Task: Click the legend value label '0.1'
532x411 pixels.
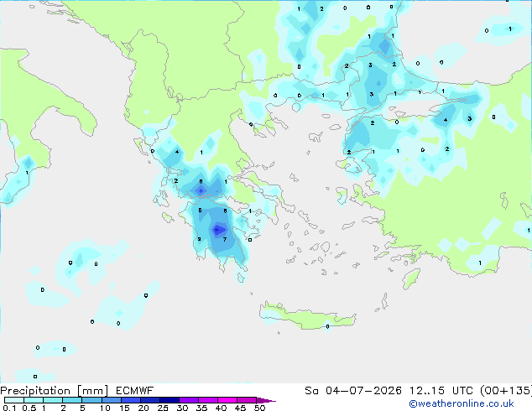Action: click(x=9, y=408)
